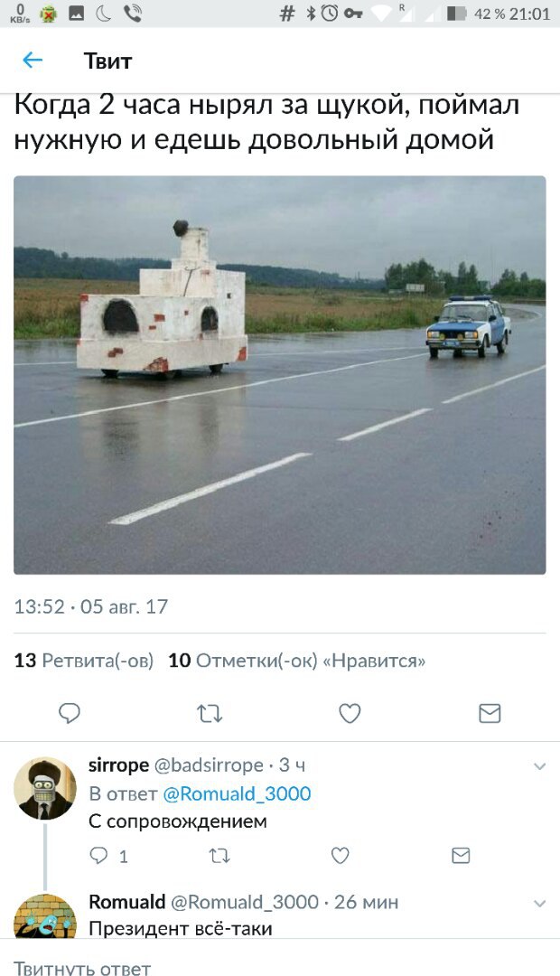
Task: Open sirrope's username @badsirrope profile
Action: [x=208, y=765]
